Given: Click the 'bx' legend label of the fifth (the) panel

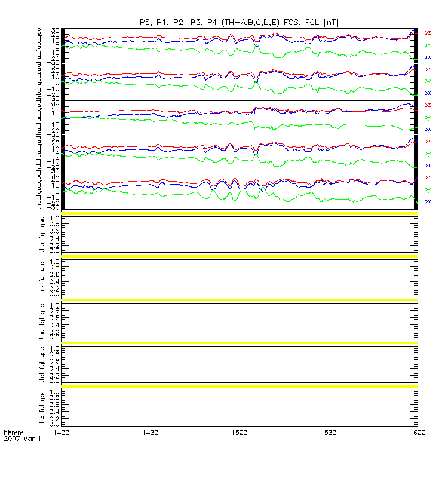Looking at the screenshot, I should click(427, 201).
